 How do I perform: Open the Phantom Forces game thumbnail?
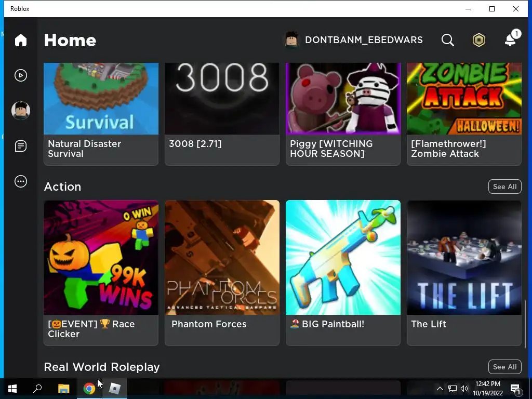click(222, 258)
